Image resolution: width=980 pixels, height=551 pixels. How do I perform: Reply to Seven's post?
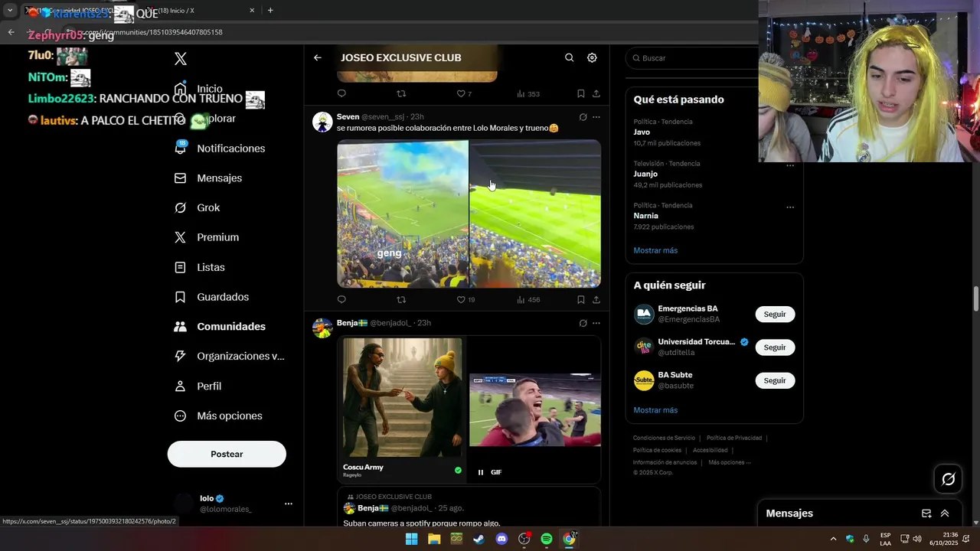click(x=341, y=300)
